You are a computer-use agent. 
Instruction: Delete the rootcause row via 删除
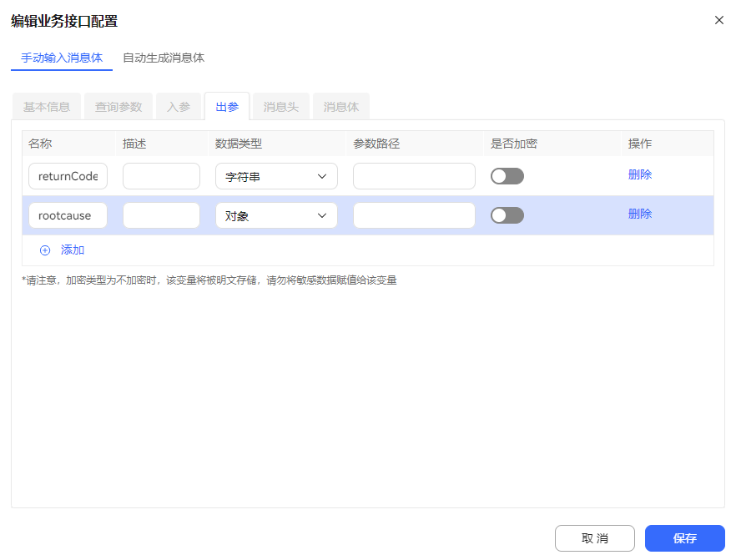pos(640,214)
